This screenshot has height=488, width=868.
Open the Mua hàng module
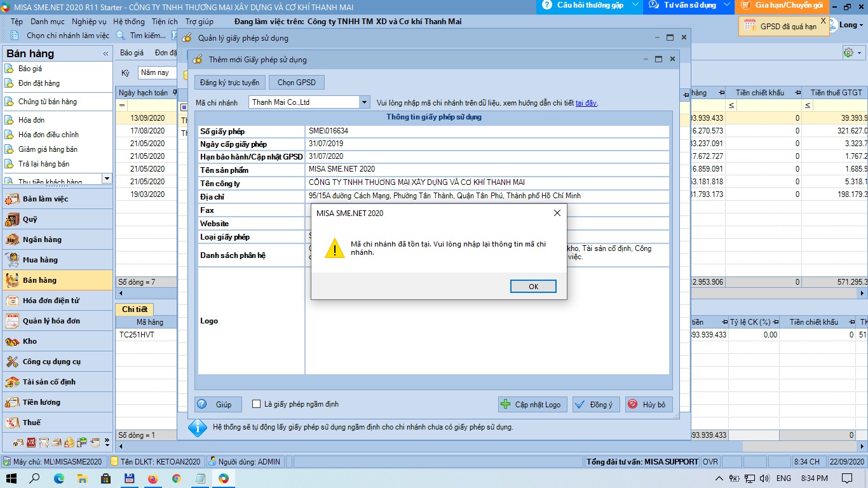(x=58, y=260)
